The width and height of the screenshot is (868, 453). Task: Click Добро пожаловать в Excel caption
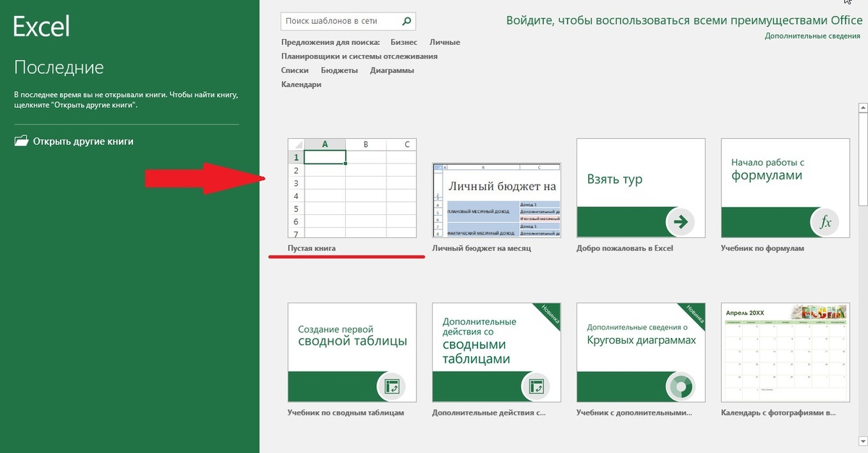tap(625, 248)
